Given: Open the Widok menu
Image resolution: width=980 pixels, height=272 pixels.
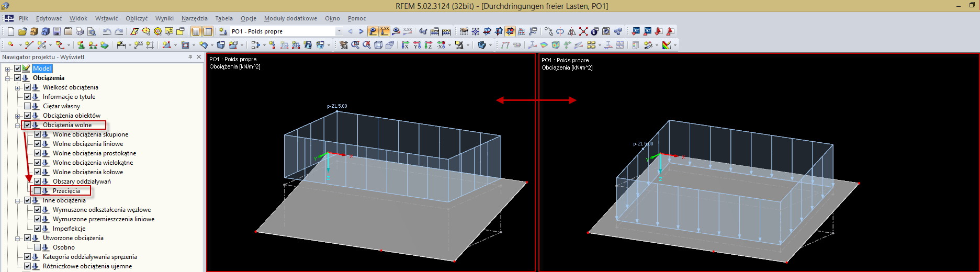Looking at the screenshot, I should pos(78,18).
